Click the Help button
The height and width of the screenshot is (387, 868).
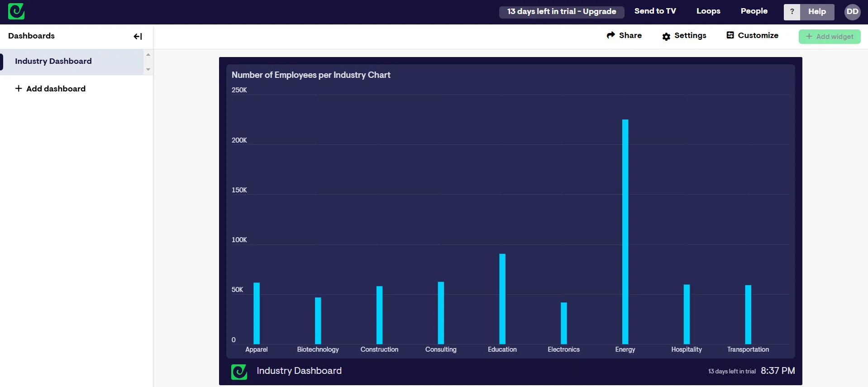point(817,12)
